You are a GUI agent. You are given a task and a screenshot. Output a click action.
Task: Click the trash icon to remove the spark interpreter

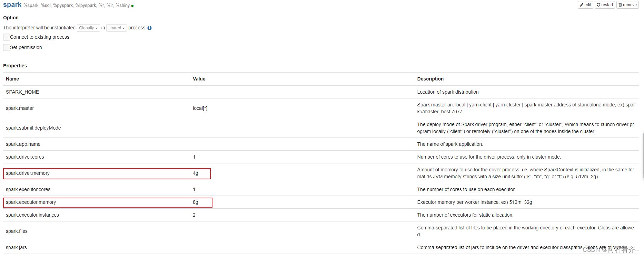(x=621, y=5)
